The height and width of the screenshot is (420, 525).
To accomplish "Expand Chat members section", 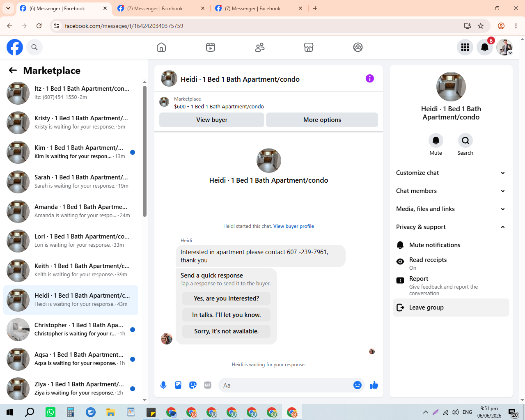I will (451, 191).
